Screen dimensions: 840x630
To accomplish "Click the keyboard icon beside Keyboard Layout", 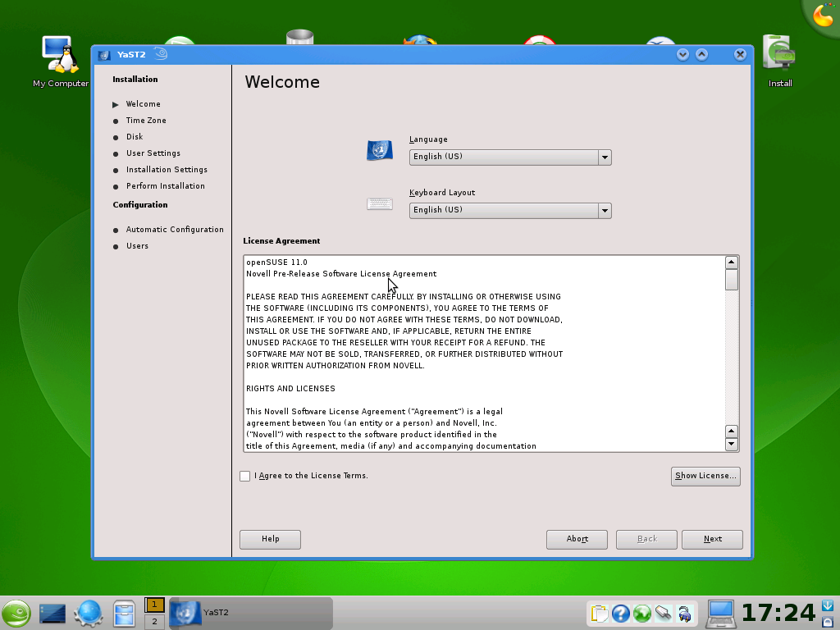I will coord(379,203).
